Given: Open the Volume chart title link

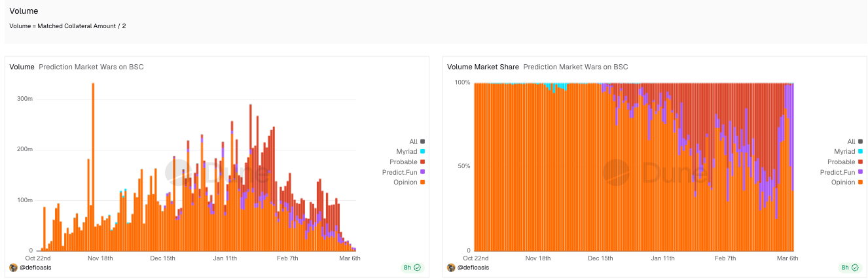Looking at the screenshot, I should click(x=22, y=67).
